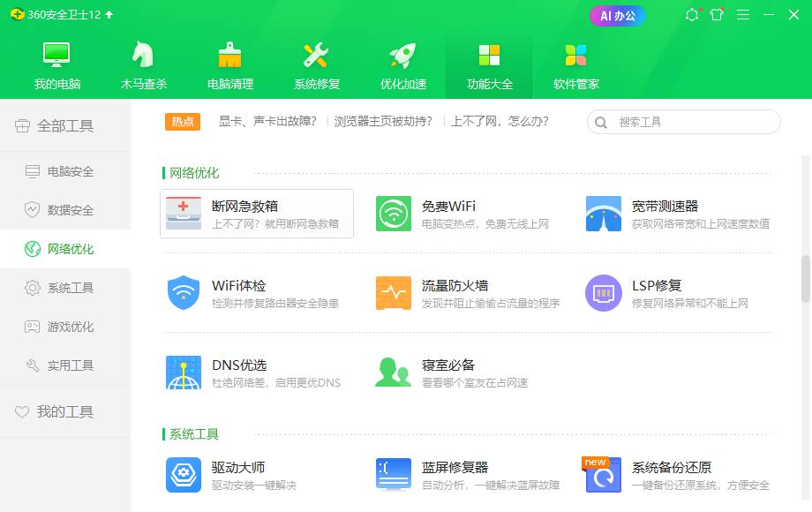Open link 浏览器主页被劫持?
Image resolution: width=812 pixels, height=512 pixels.
(383, 122)
